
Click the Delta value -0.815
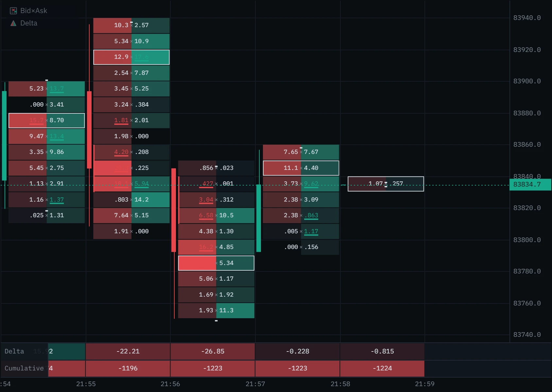pyautogui.click(x=382, y=351)
